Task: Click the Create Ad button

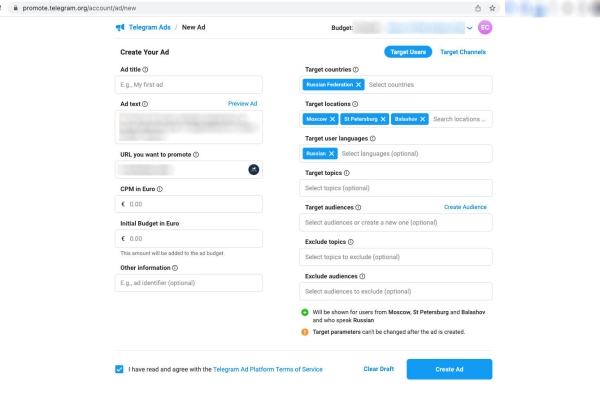Action: 449,369
